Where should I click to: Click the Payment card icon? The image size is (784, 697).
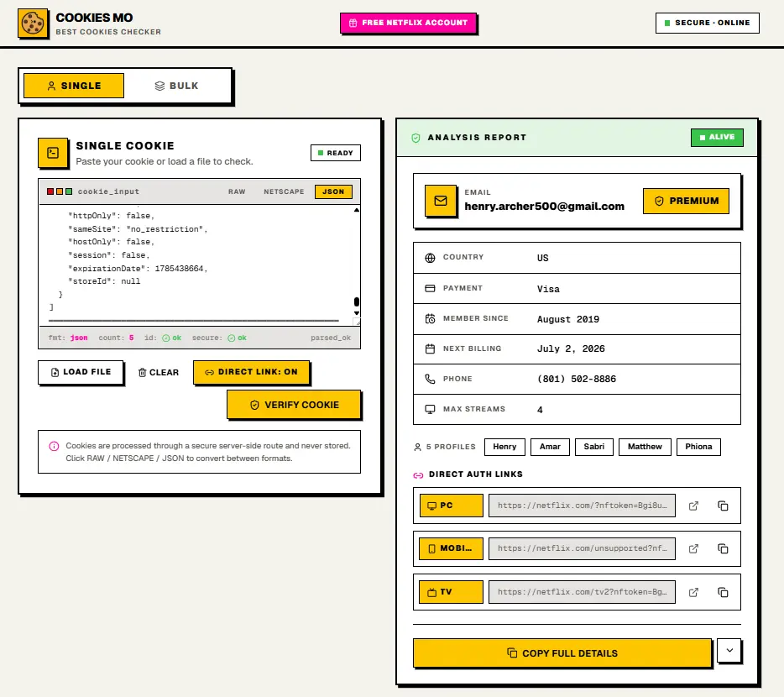pyautogui.click(x=430, y=289)
